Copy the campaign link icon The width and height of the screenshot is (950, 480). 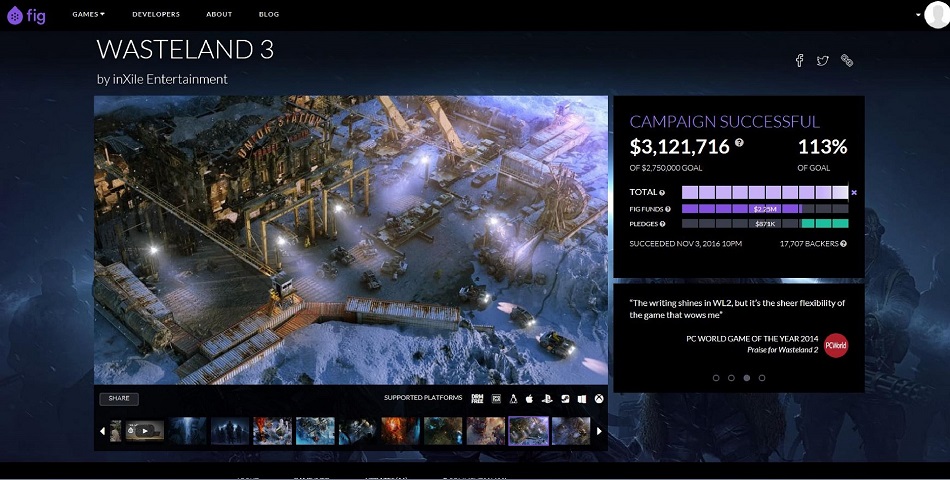(x=847, y=60)
